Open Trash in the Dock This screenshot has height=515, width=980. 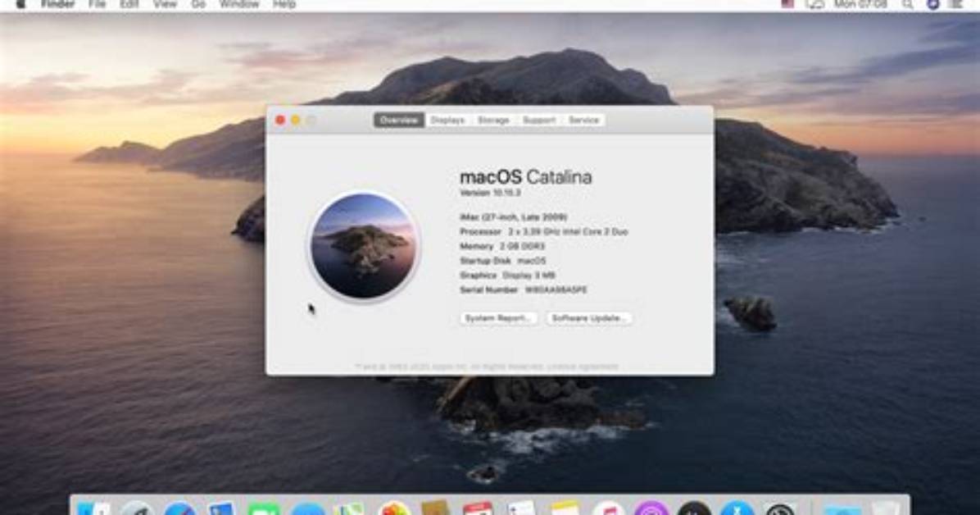[x=885, y=508]
